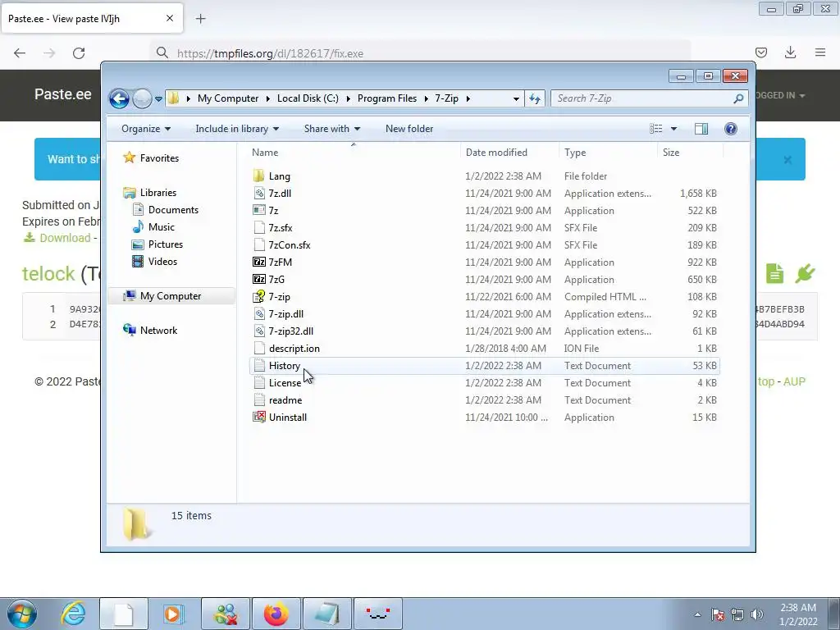Select the 7zCon.sfx file icon
Viewport: 840px width, 630px height.
[x=258, y=244]
